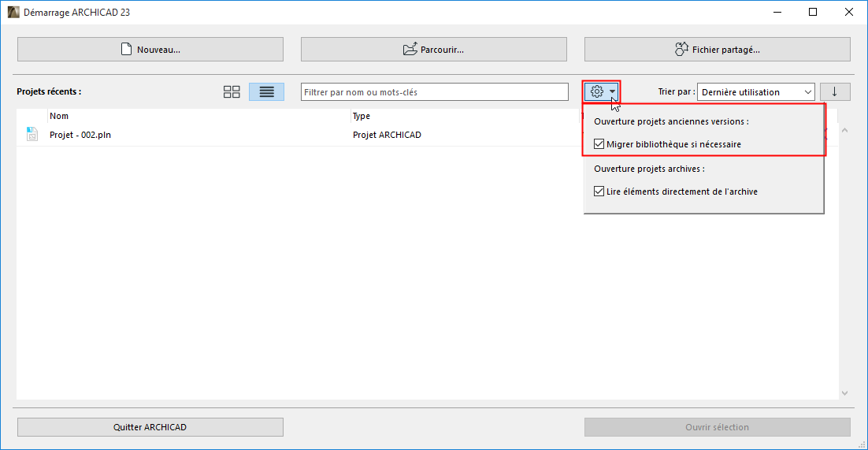Click the scrollbar down arrow in project list
Screen dimensions: 868x450
(x=844, y=393)
